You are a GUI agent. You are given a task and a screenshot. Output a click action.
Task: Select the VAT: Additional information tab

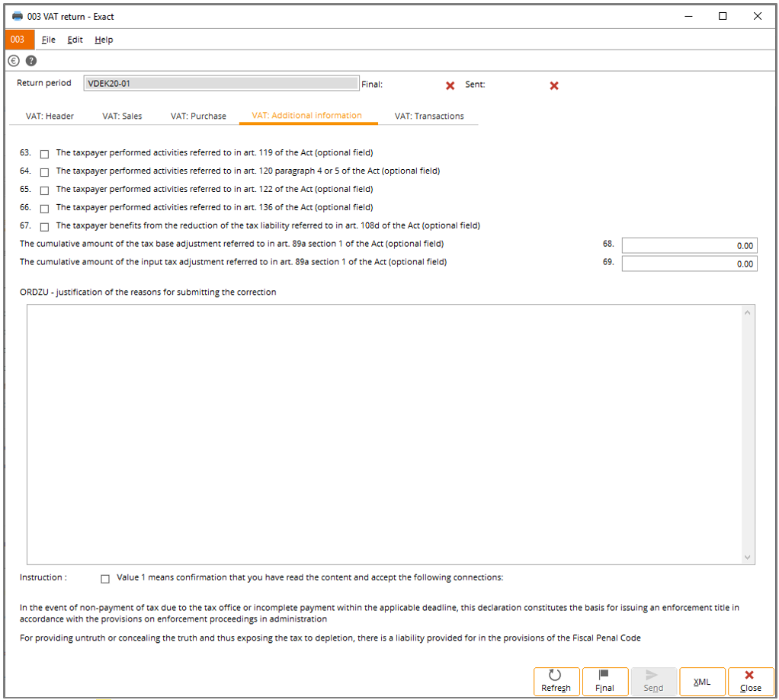(x=307, y=115)
